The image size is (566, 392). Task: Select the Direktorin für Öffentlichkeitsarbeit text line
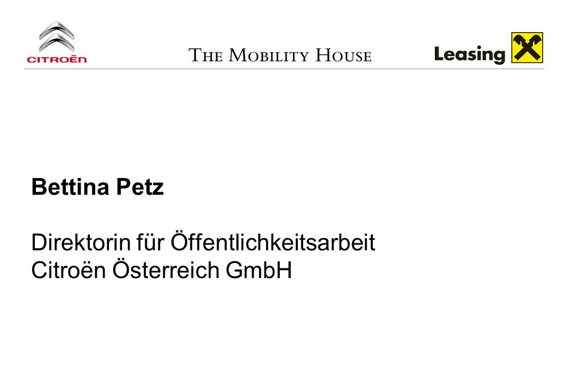pyautogui.click(x=204, y=242)
